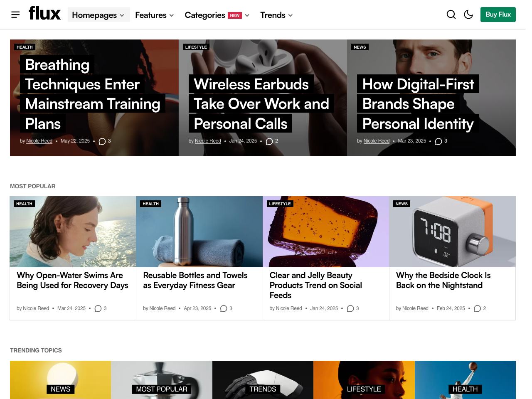Select the LIFESTYLE tag on jelly beauty card
The width and height of the screenshot is (532, 399).
(x=280, y=204)
